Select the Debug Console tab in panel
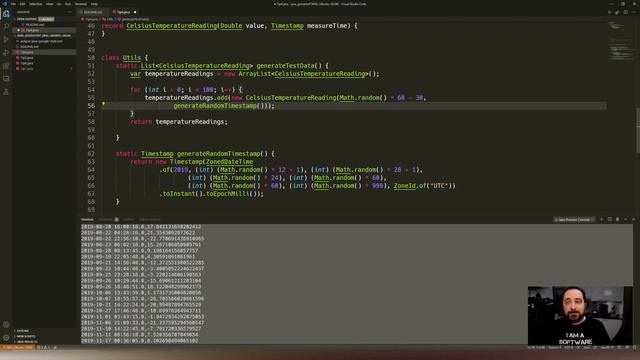Viewport: 640px width, 360px height. [149, 220]
